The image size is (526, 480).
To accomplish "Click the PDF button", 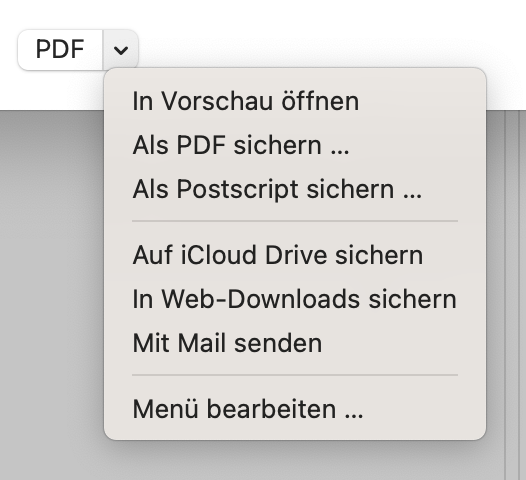I will point(60,50).
